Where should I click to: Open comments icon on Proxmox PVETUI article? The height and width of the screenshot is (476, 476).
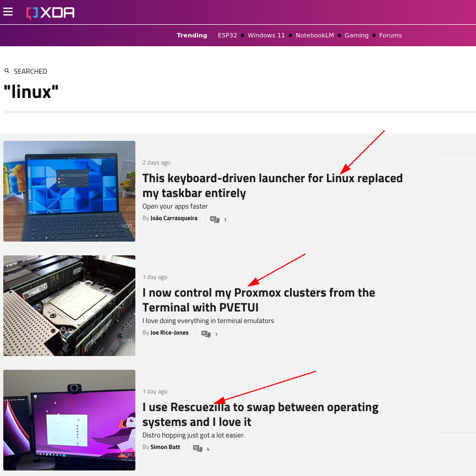206,334
